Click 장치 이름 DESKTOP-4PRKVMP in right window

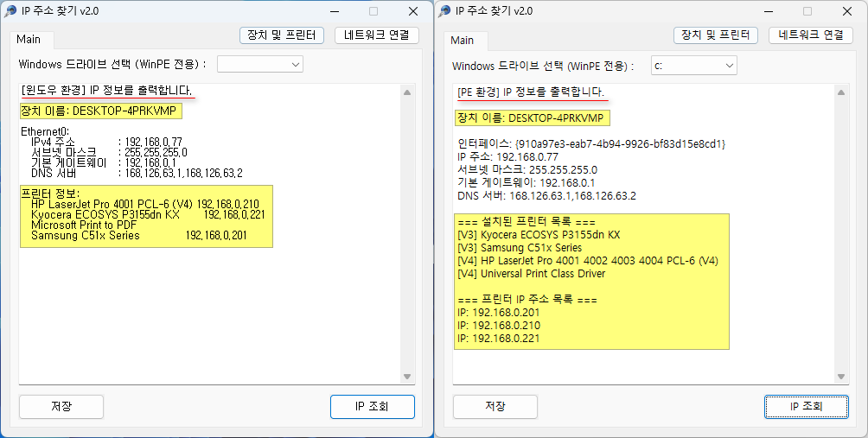532,117
